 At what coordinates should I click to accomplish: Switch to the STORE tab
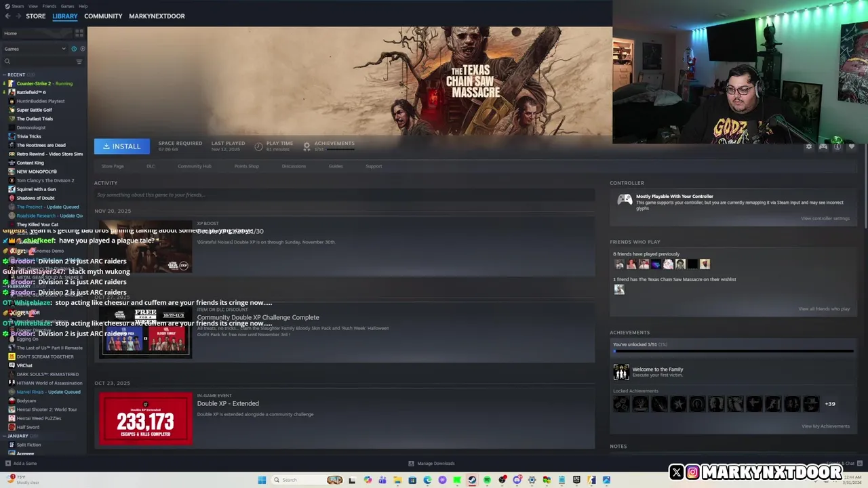36,16
